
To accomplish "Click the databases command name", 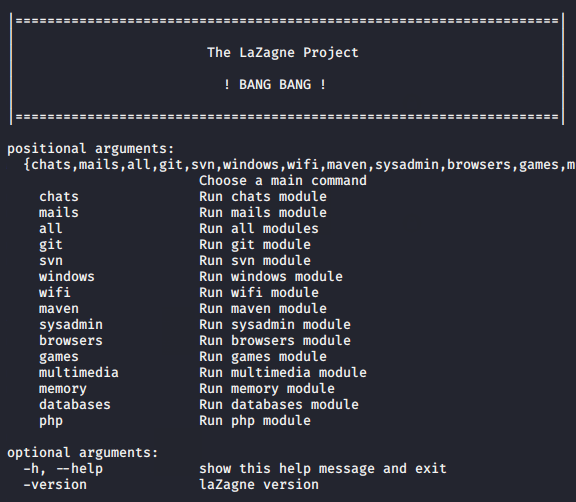I will (75, 405).
